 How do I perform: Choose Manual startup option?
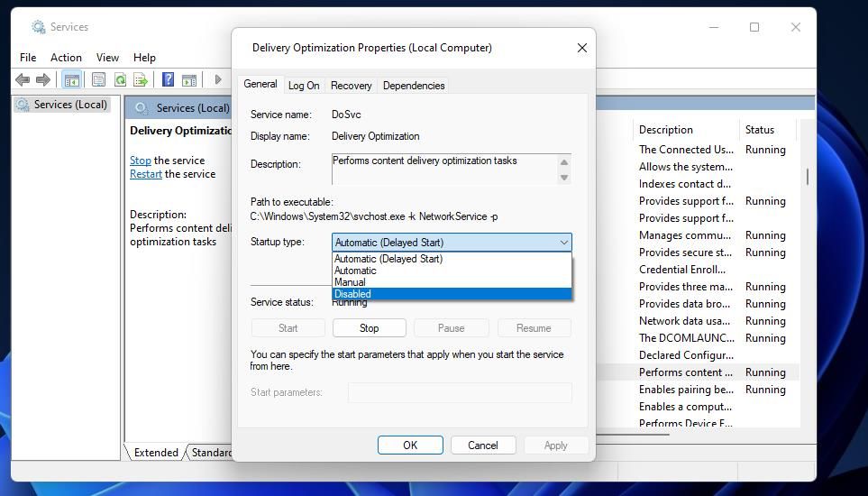click(452, 282)
